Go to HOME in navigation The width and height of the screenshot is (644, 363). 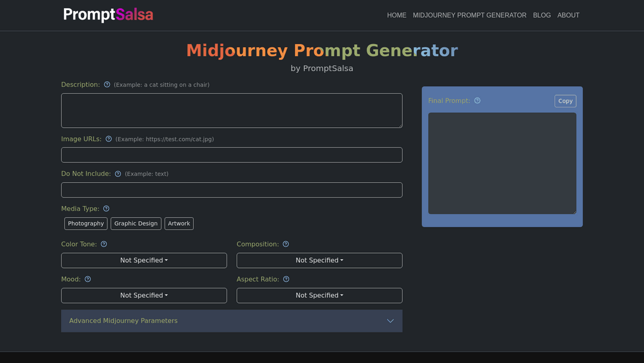click(x=397, y=15)
